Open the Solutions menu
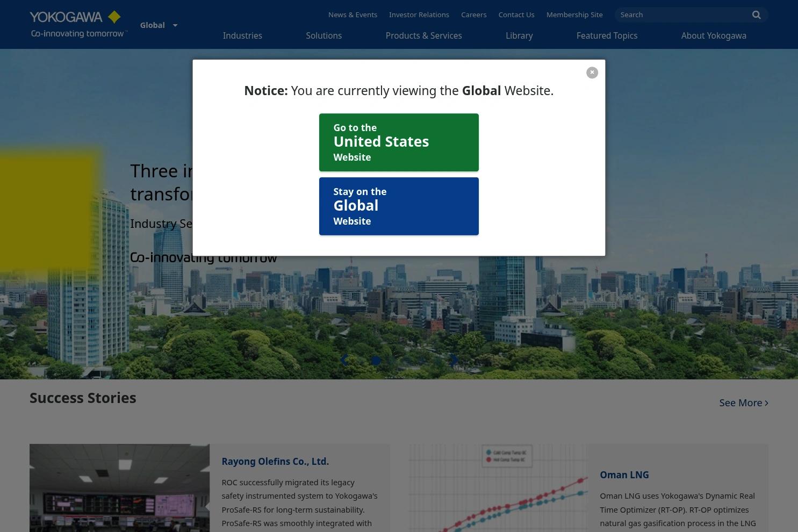The width and height of the screenshot is (798, 532). click(323, 35)
